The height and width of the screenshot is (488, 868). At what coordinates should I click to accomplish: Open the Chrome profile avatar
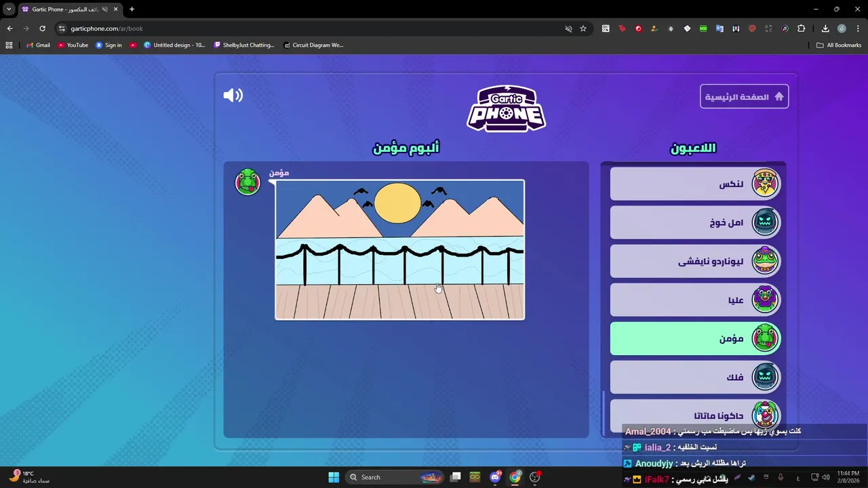tap(842, 28)
